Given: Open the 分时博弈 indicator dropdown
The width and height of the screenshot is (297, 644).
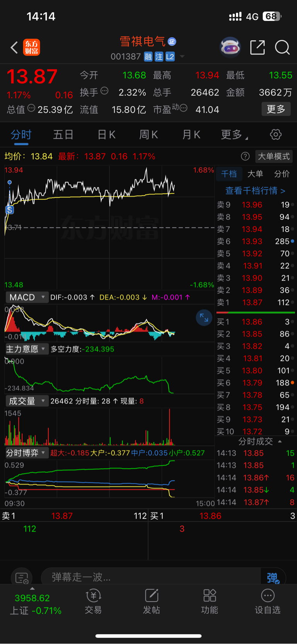Looking at the screenshot, I should 27,453.
